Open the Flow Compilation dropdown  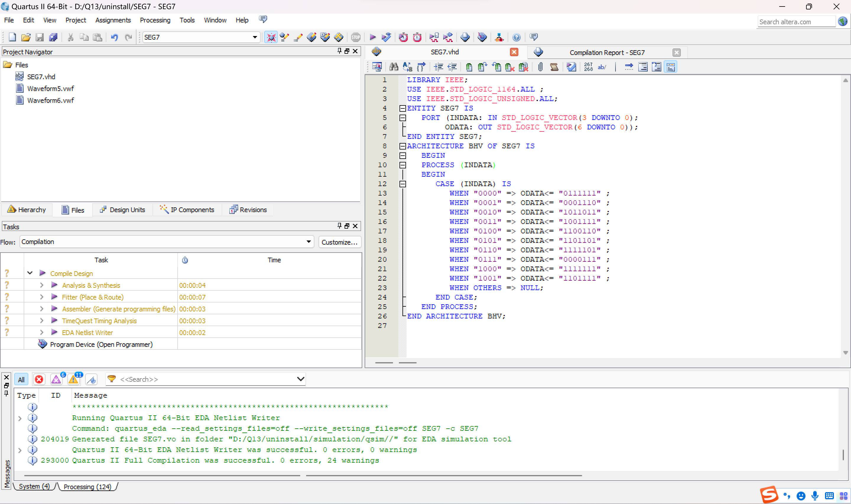click(308, 242)
